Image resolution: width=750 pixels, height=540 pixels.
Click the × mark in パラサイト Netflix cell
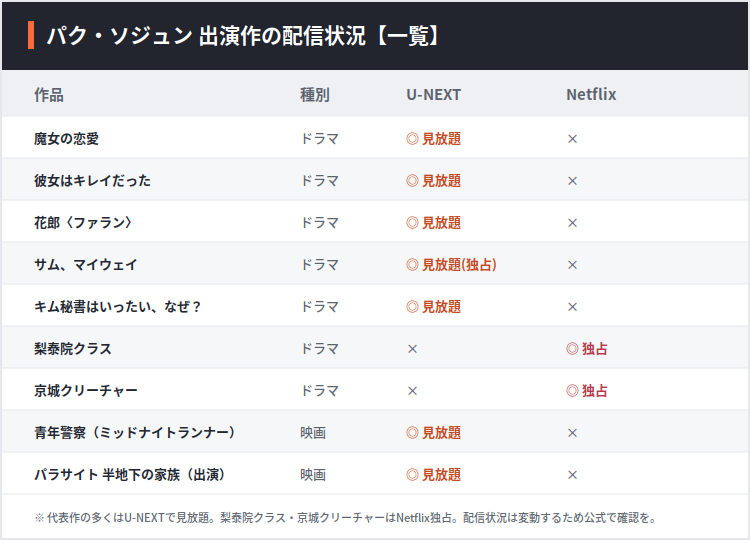pyautogui.click(x=572, y=475)
